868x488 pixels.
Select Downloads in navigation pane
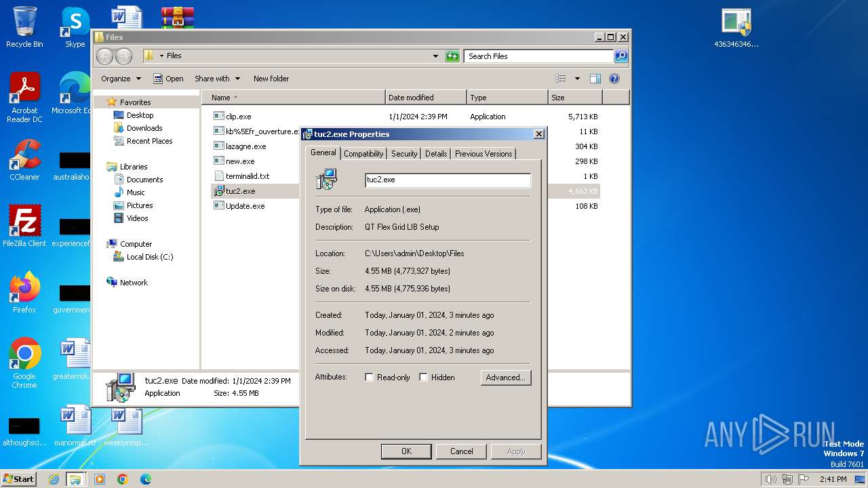tap(144, 128)
